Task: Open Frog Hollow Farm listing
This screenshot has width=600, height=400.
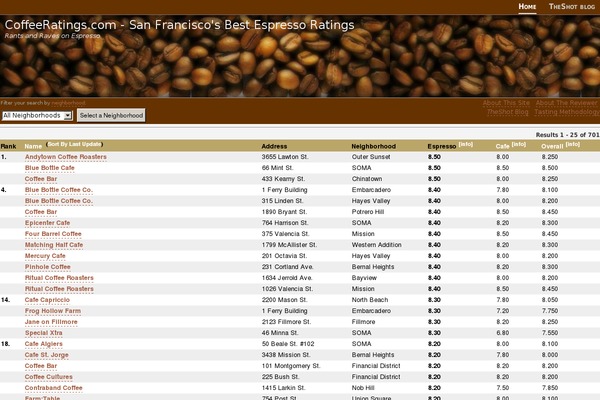Action: click(52, 311)
